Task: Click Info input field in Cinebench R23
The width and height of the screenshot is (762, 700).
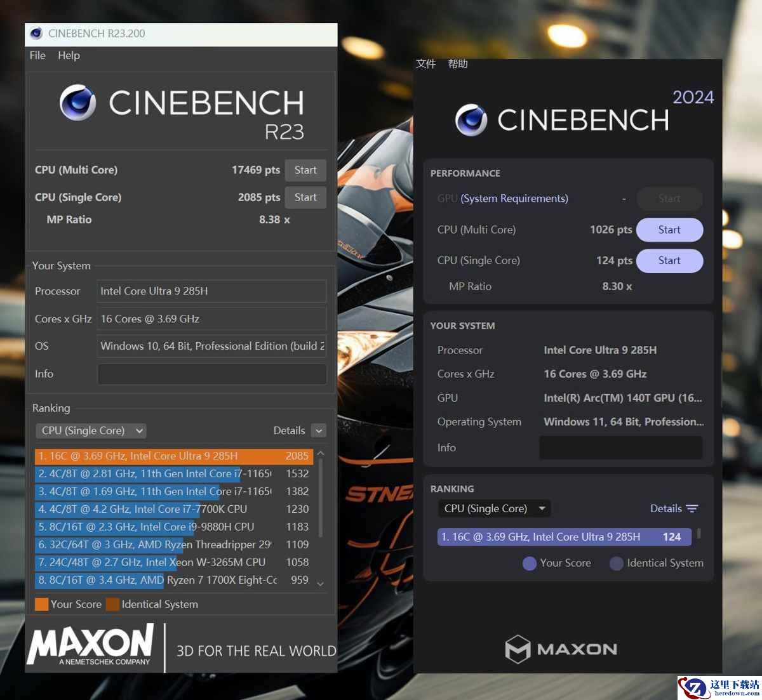Action: [x=212, y=374]
